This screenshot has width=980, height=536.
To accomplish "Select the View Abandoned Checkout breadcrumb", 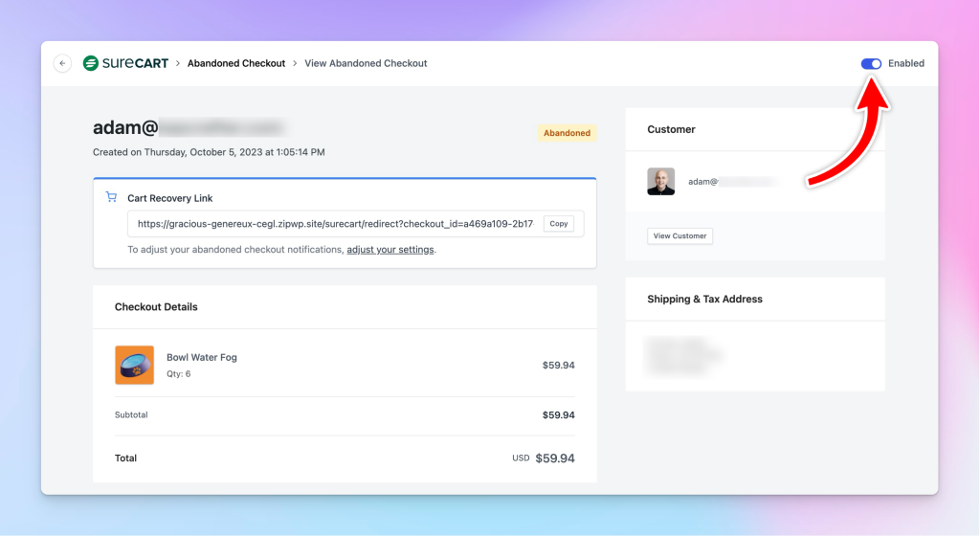I will 366,64.
